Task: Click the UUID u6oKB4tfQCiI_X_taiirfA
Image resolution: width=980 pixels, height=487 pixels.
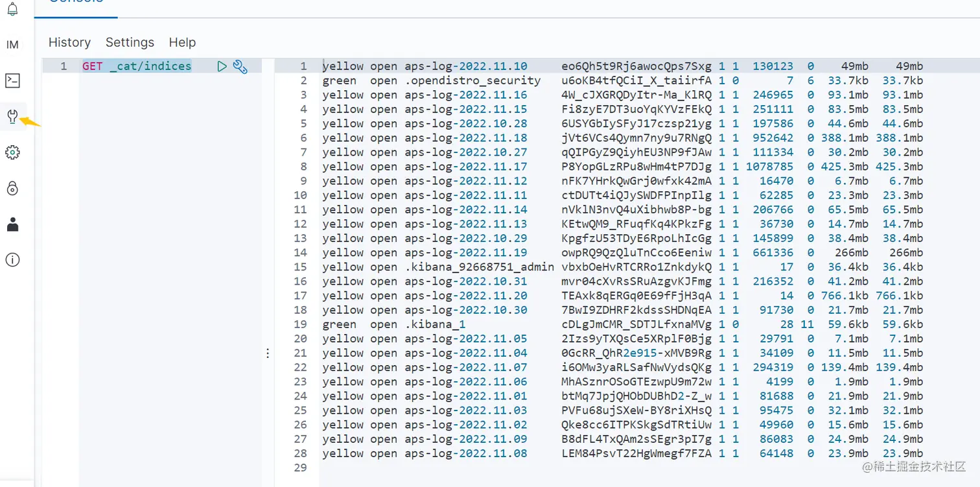Action: click(636, 80)
